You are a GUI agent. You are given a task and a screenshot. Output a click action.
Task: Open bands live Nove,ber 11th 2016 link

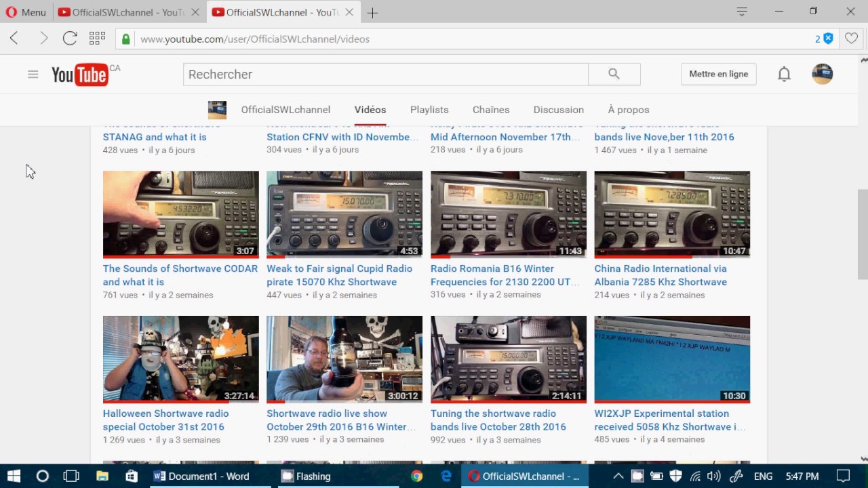[x=665, y=137]
